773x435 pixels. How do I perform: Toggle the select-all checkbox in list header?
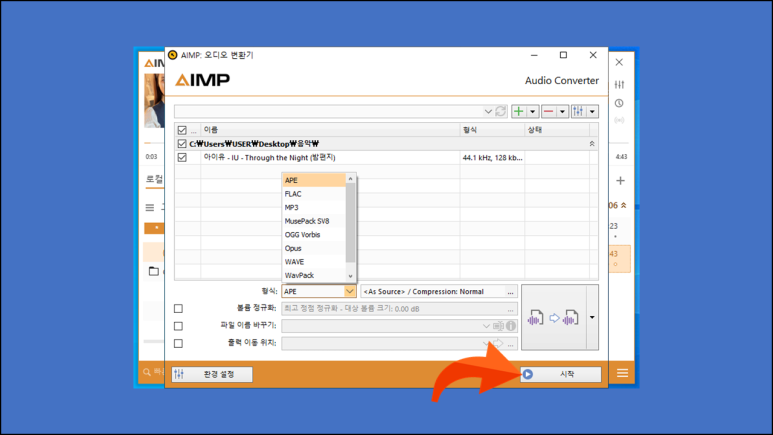182,130
